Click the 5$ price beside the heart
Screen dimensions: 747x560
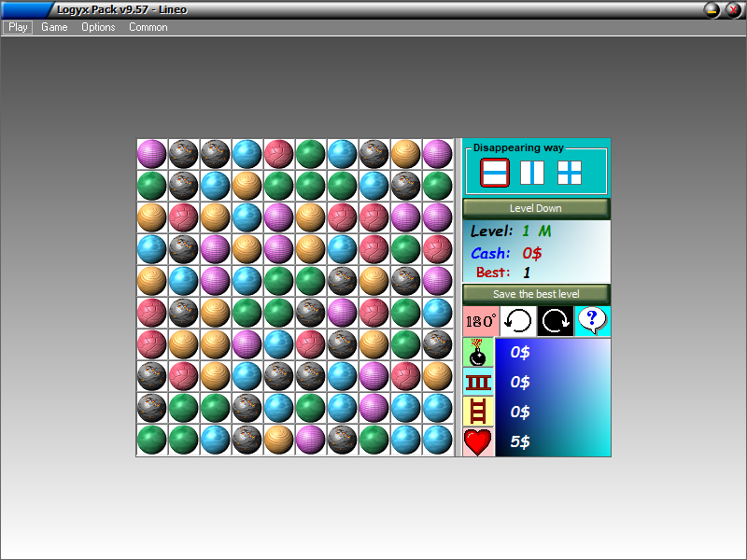click(x=520, y=441)
